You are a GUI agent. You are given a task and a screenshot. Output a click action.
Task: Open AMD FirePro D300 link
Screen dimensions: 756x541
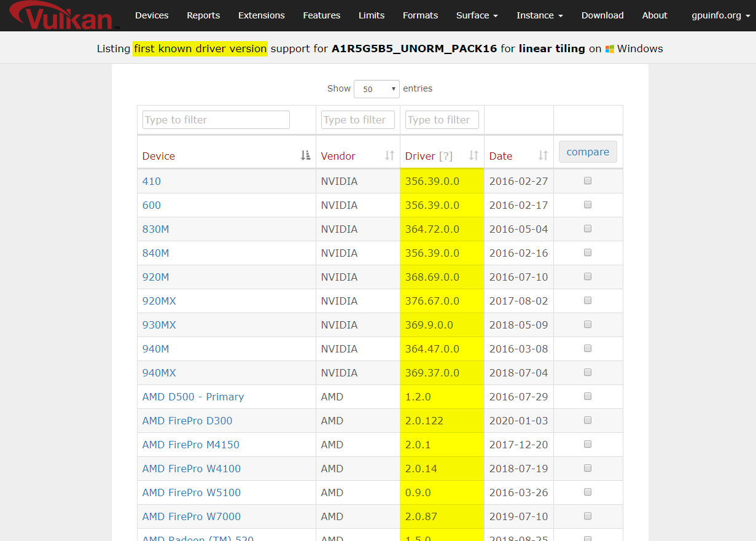click(x=187, y=421)
